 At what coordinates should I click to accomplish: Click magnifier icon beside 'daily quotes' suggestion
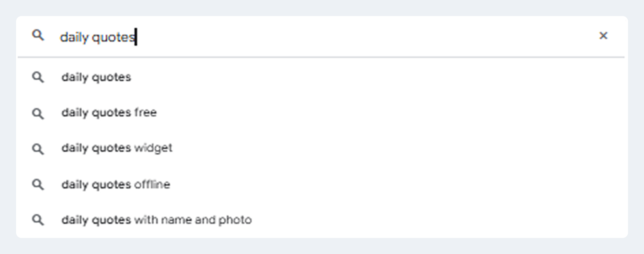(x=38, y=77)
